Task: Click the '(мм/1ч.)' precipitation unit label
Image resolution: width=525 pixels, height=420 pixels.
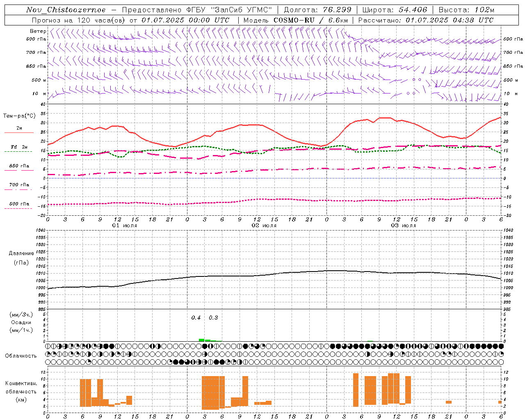Action: (x=21, y=330)
